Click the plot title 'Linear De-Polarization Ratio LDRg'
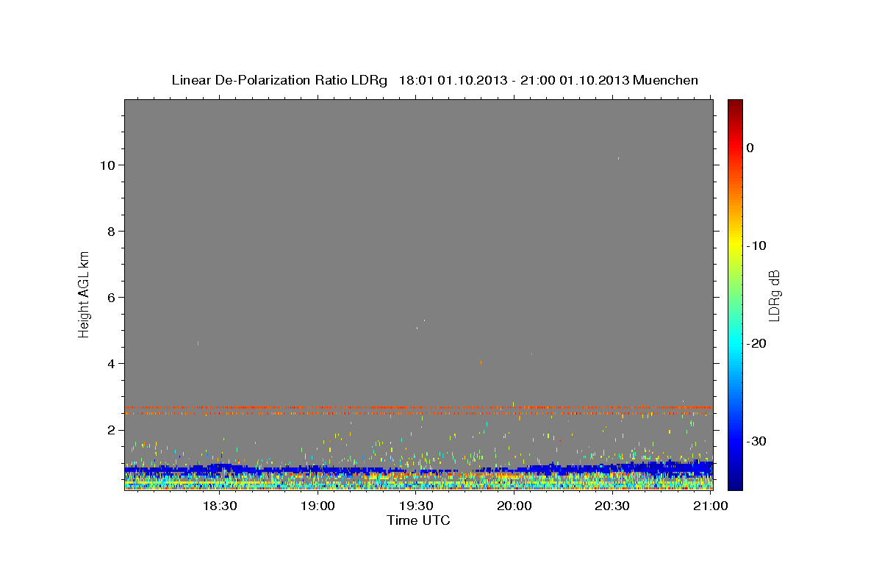 tap(279, 80)
